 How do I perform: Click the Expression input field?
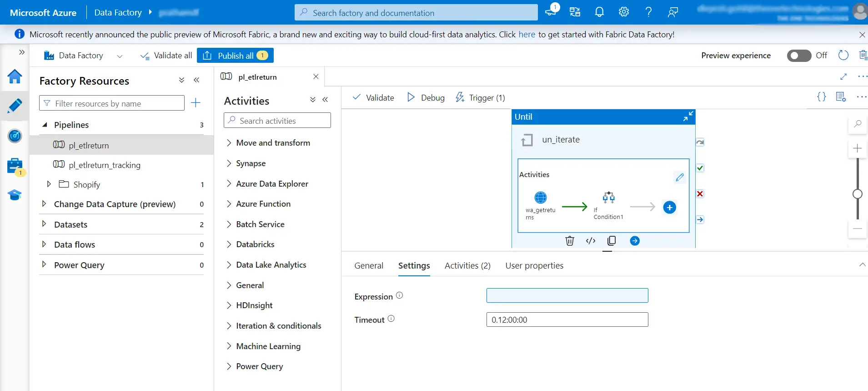pos(567,295)
